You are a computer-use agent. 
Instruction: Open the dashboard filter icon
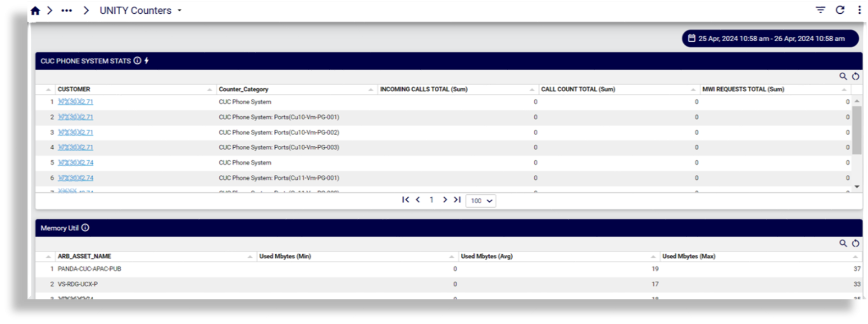click(x=820, y=10)
